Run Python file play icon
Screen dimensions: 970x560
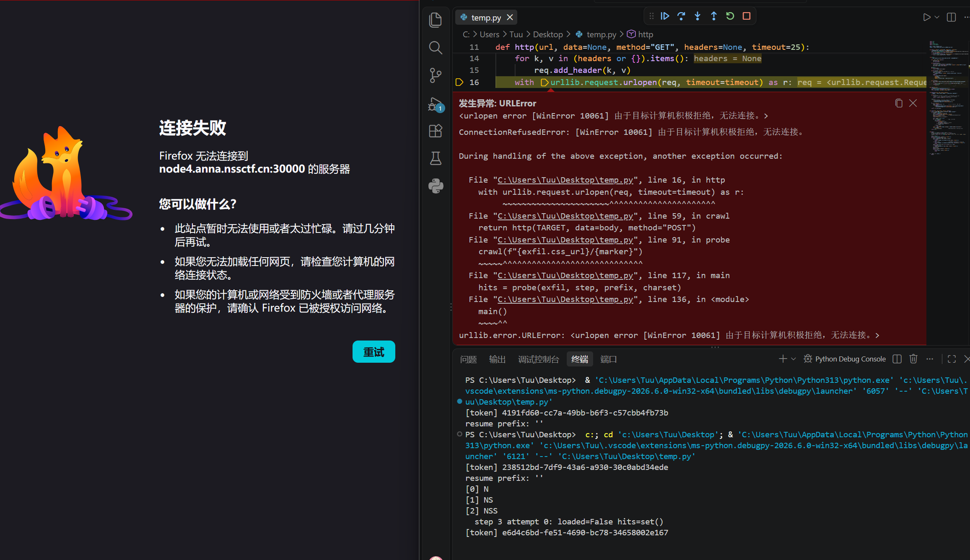point(926,17)
